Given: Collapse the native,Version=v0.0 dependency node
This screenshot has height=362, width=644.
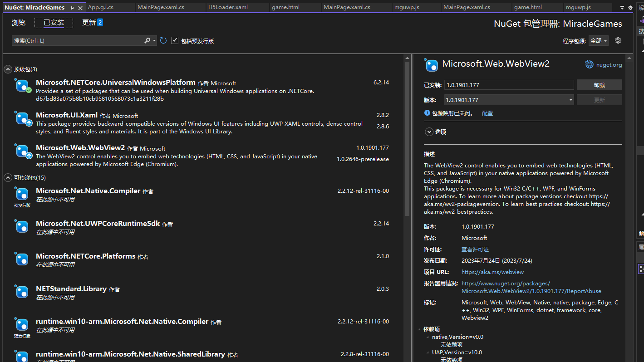Looking at the screenshot, I should coord(428,337).
